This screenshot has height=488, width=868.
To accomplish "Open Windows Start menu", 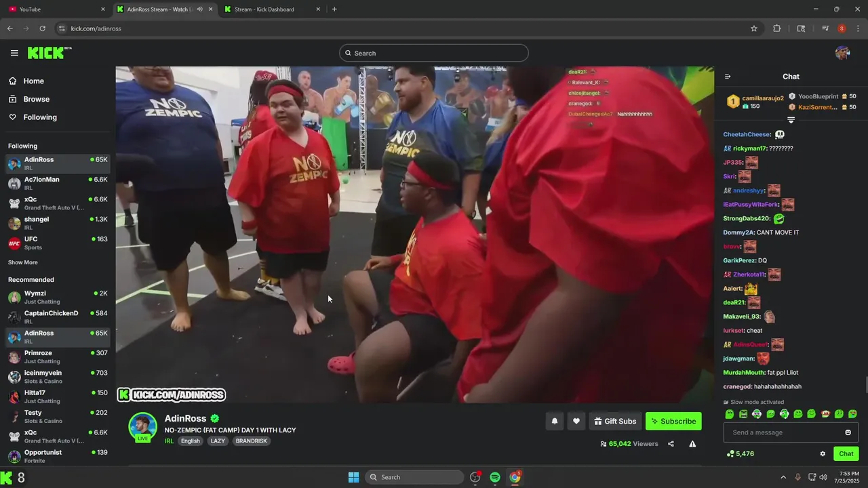I will [x=353, y=477].
